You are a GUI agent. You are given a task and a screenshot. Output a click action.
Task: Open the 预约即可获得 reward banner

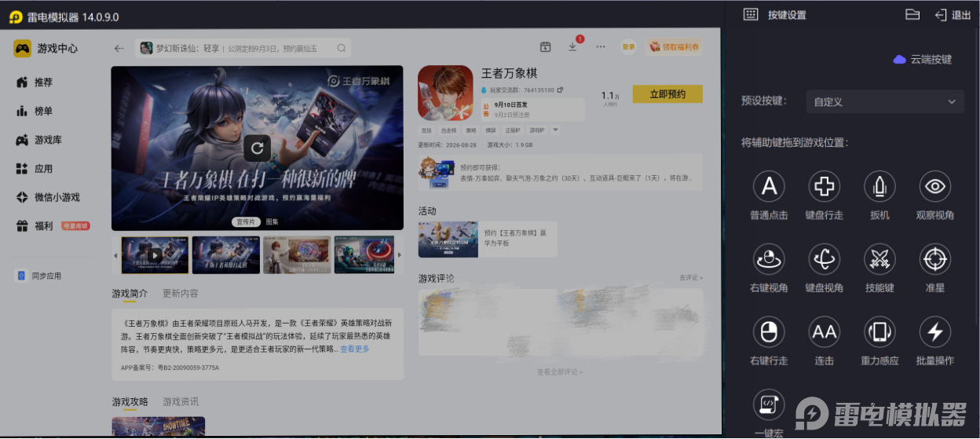[x=560, y=173]
